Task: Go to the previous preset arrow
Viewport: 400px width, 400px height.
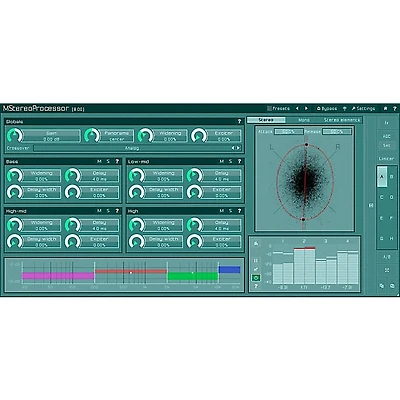Action: (297, 108)
